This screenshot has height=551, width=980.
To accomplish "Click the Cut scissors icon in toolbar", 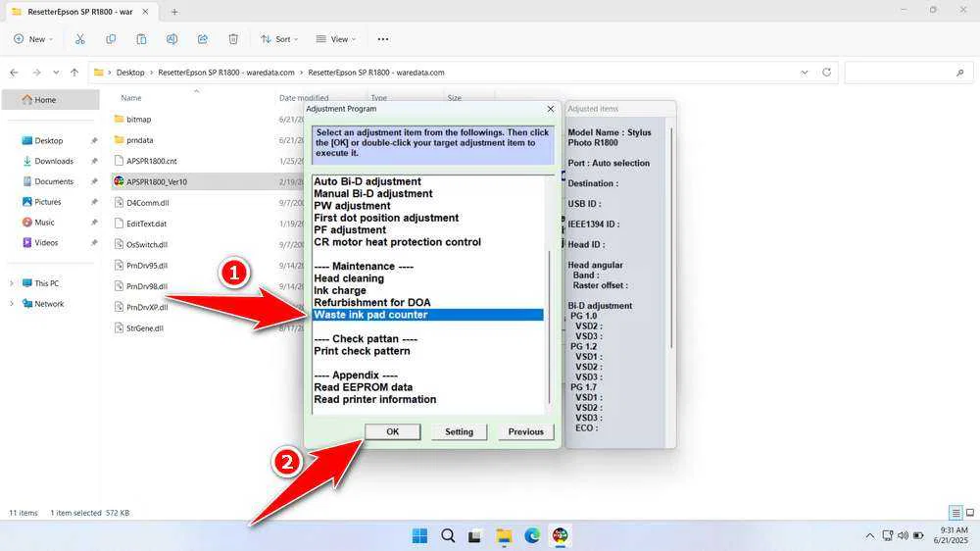I will [x=80, y=39].
